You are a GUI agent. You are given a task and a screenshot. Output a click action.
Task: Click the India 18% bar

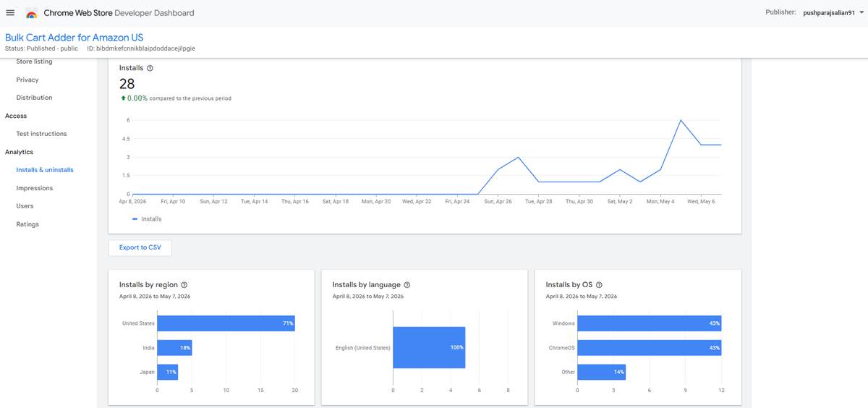[174, 348]
